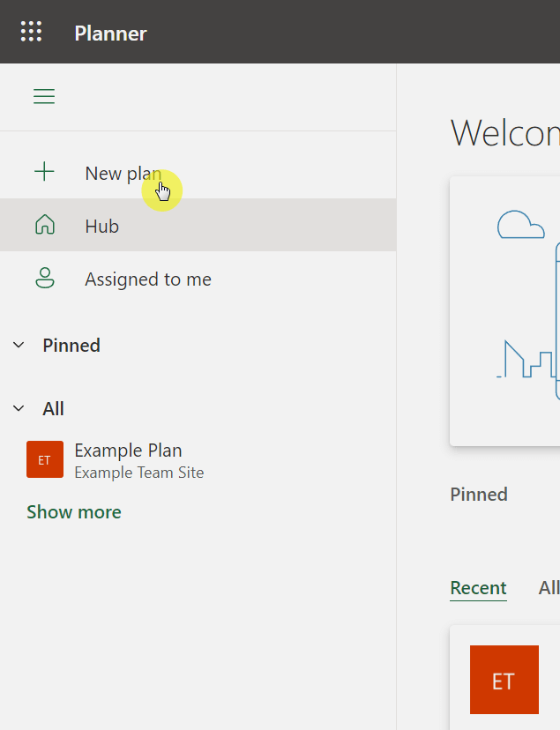This screenshot has width=560, height=730.
Task: Click the plus icon for New plan
Action: [44, 172]
